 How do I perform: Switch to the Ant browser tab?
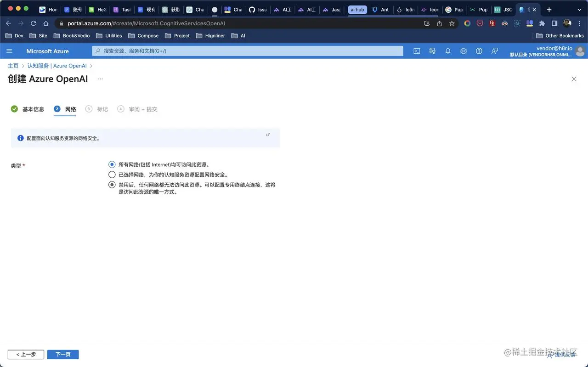pyautogui.click(x=381, y=9)
